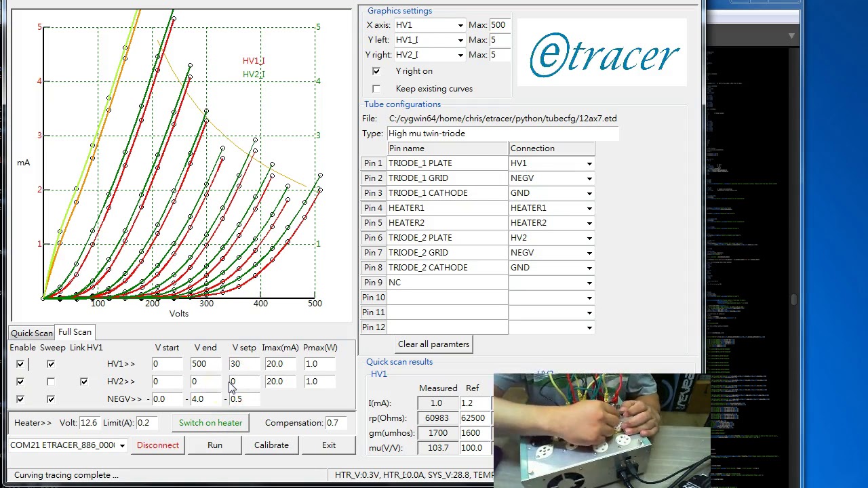Open Pin 5 connection dropdown showing HEATER2
The height and width of the screenshot is (488, 868).
pyautogui.click(x=552, y=223)
